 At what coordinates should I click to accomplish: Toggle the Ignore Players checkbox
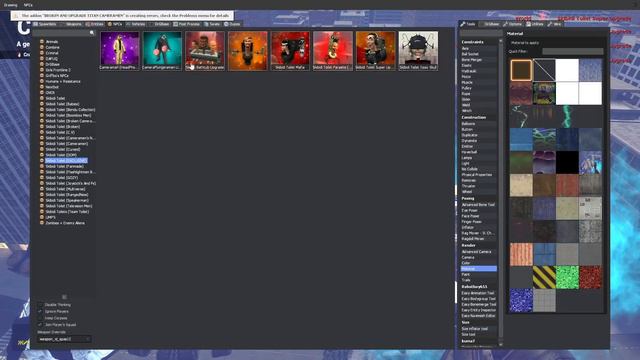[40, 311]
